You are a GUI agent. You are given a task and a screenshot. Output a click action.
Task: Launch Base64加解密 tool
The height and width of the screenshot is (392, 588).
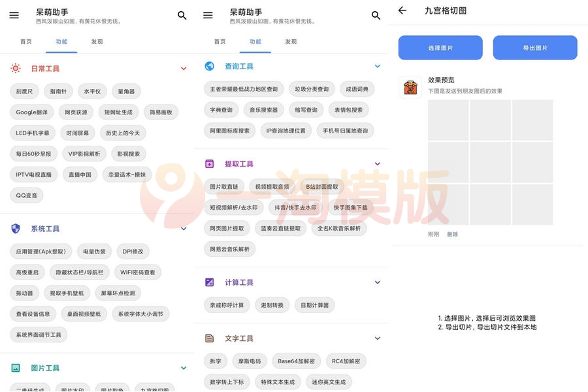296,361
